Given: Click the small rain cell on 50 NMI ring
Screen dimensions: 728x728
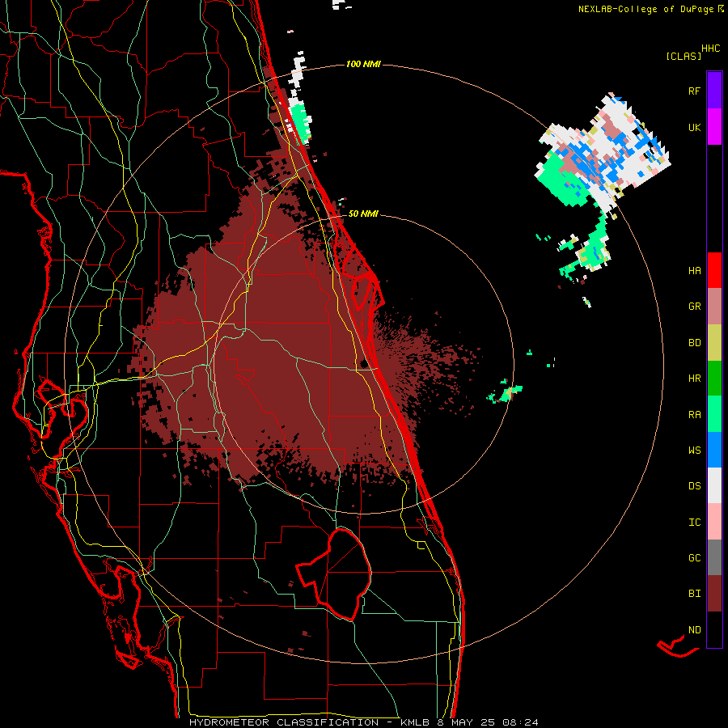Looking at the screenshot, I should pyautogui.click(x=505, y=393).
